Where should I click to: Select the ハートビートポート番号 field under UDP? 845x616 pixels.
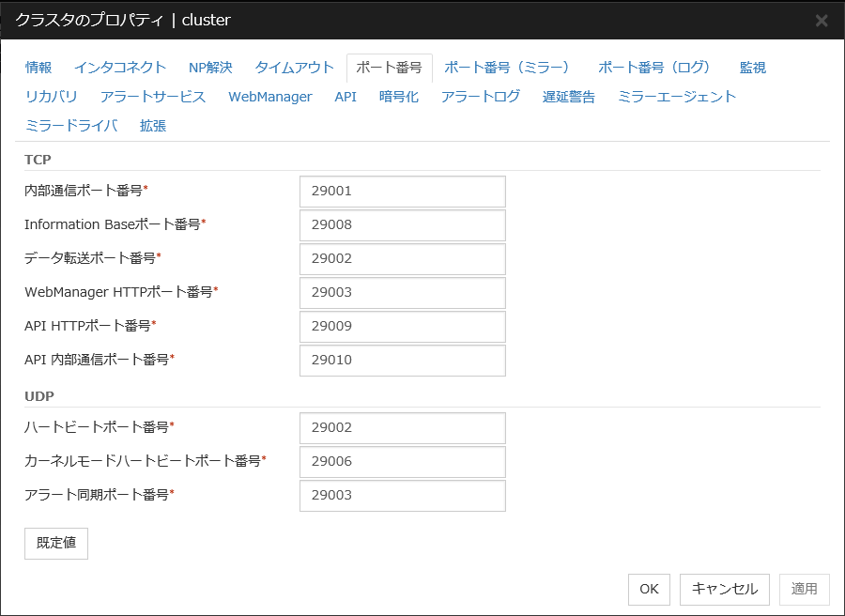coord(402,428)
